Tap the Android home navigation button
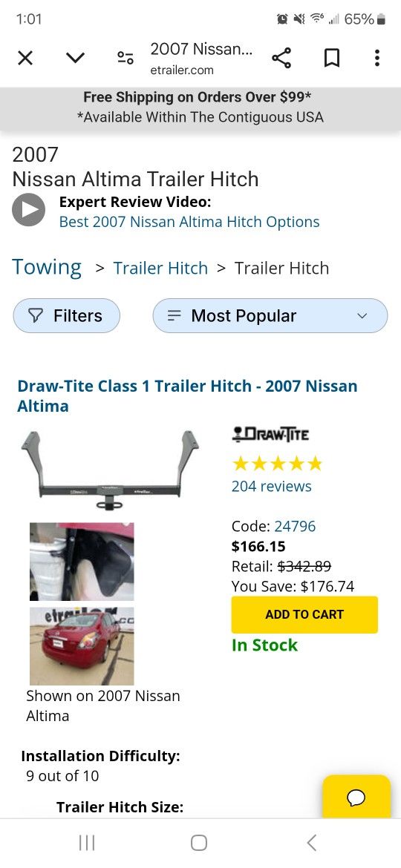 (200, 843)
